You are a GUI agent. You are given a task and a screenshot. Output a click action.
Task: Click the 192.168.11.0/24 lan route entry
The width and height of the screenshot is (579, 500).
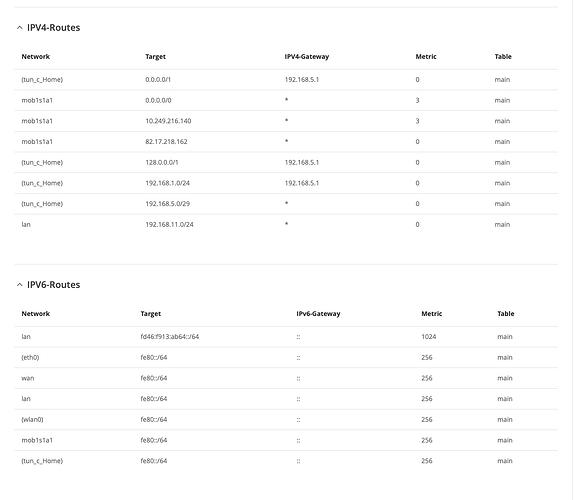(x=286, y=225)
